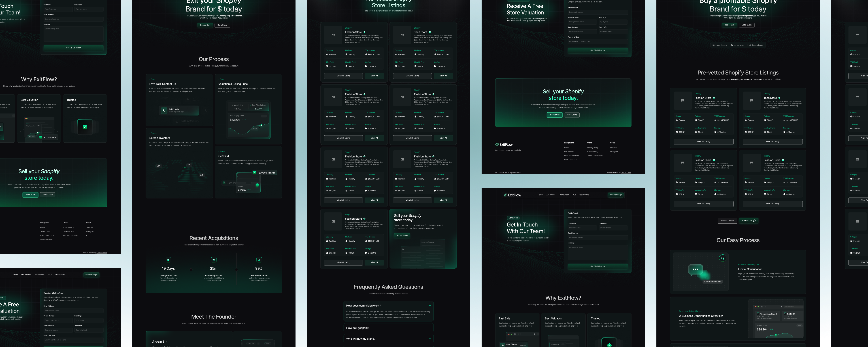Click First Name field in form titled Get In Touch
The width and height of the screenshot is (868, 347).
pyautogui.click(x=582, y=228)
